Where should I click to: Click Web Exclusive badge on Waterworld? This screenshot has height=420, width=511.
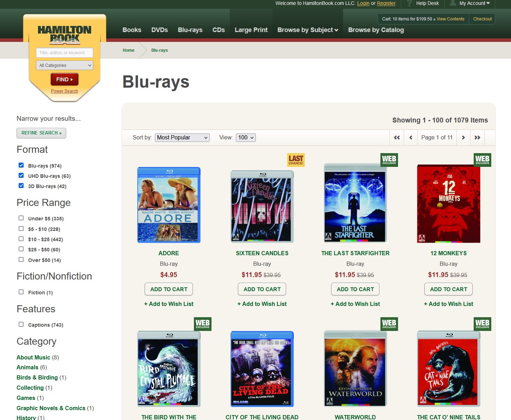point(389,324)
